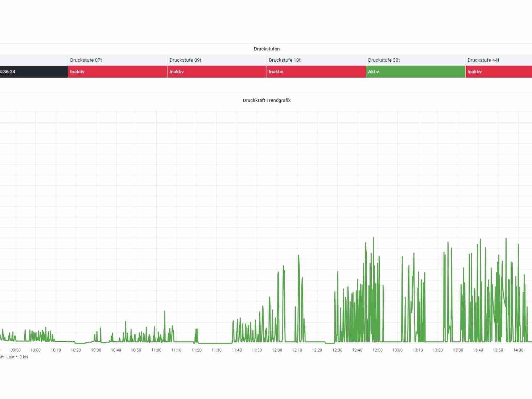Click the 12:00 time axis label
The image size is (532, 399).
pos(277,350)
